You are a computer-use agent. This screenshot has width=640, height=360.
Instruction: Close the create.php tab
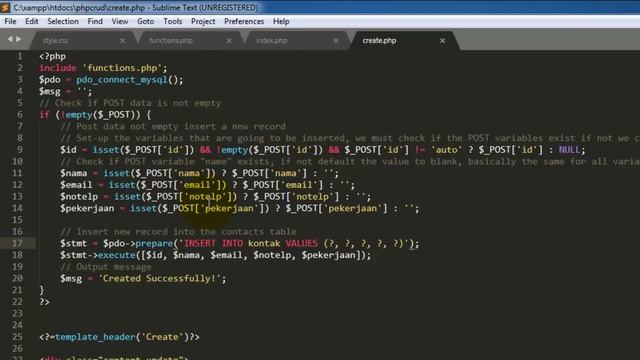[x=442, y=41]
